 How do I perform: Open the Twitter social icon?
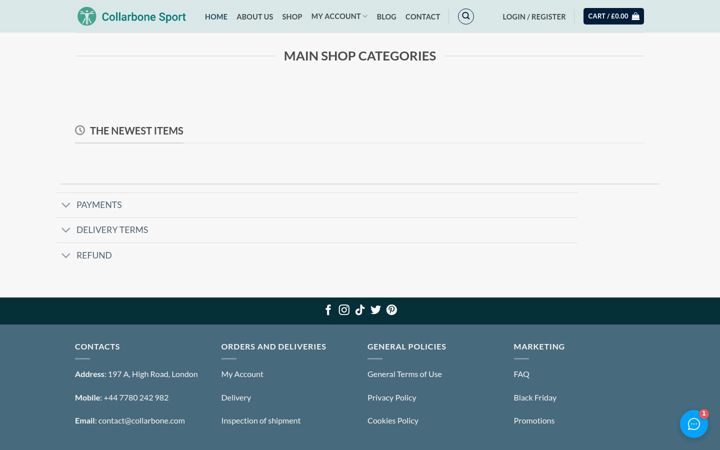(376, 310)
